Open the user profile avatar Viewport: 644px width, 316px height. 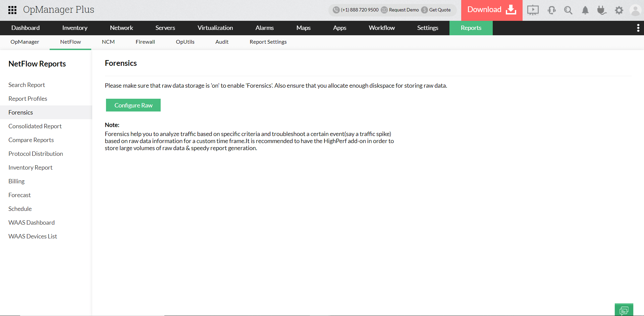click(x=635, y=10)
